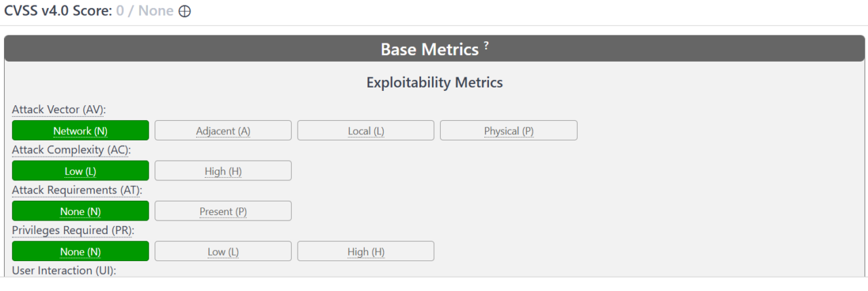
Task: Choose High (H) for Privileges Required
Action: coord(366,252)
